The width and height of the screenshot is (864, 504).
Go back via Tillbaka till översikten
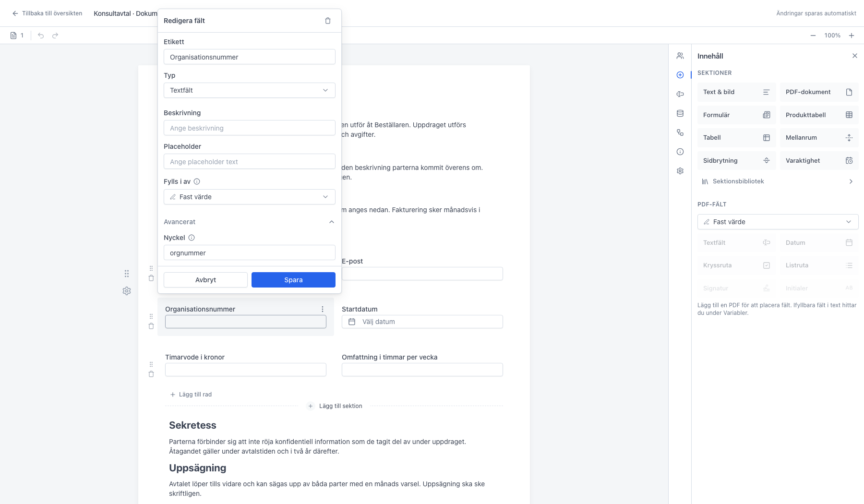(x=48, y=13)
